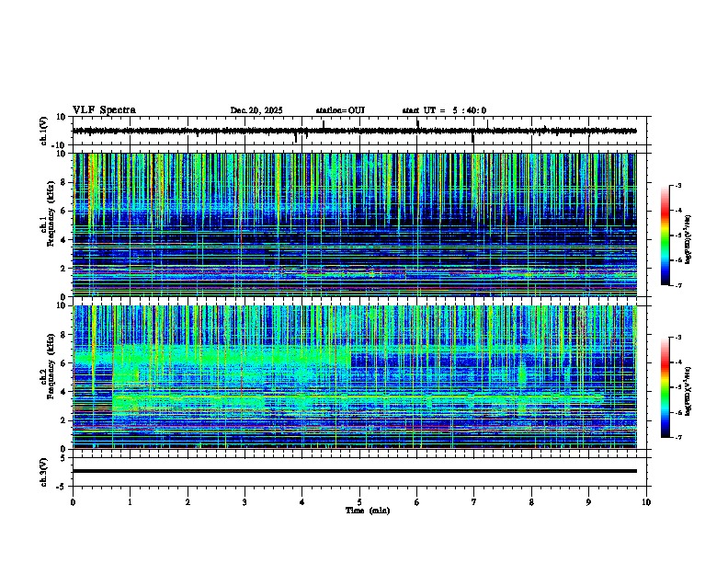Viewport: 728px width, 563px height.
Task: Click time axis tick label "2"
Action: 188,502
